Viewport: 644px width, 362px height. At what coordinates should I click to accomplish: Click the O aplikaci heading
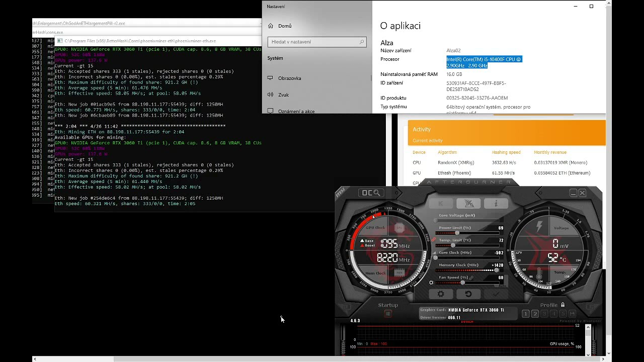point(400,26)
